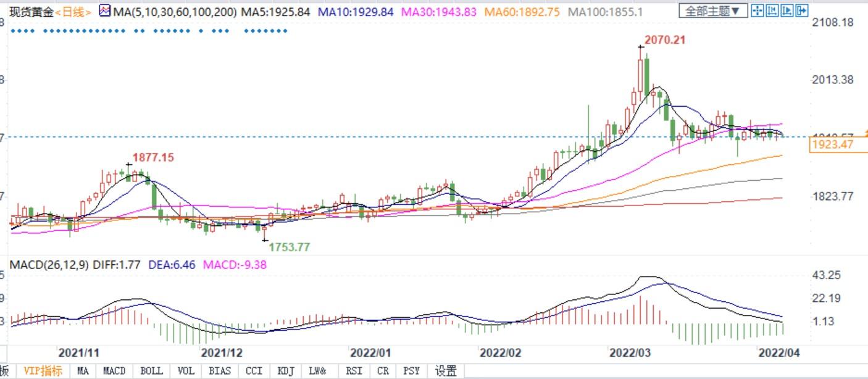Click the crosshair cursor icon
The image size is (868, 379).
click(757, 10)
